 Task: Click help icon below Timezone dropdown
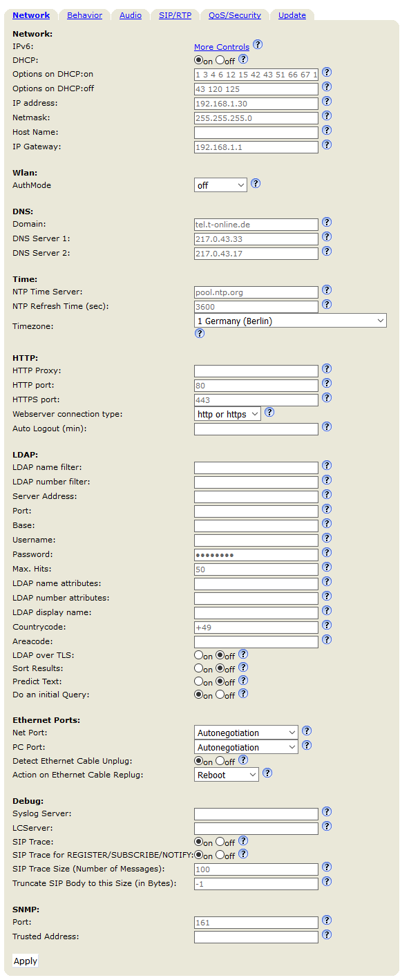pyautogui.click(x=200, y=333)
